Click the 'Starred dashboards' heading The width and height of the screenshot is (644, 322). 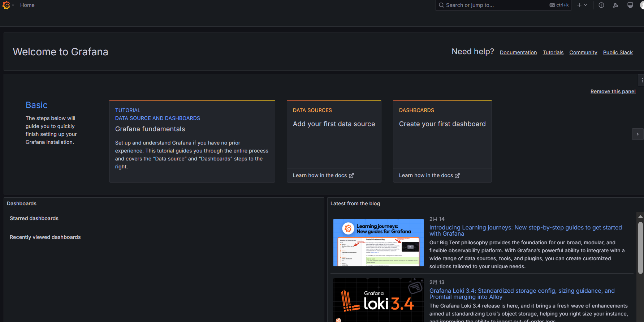click(34, 218)
